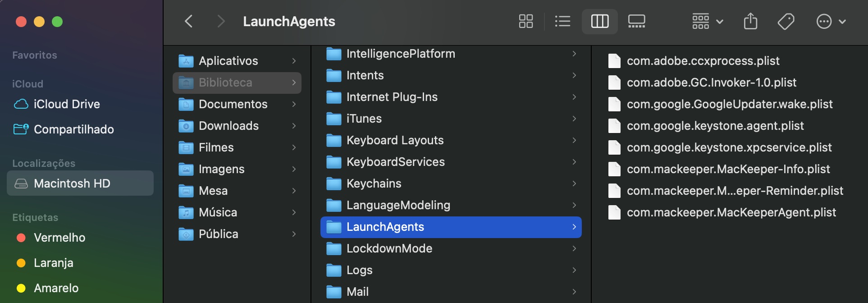Select column view mode
The height and width of the screenshot is (303, 868).
coord(599,21)
